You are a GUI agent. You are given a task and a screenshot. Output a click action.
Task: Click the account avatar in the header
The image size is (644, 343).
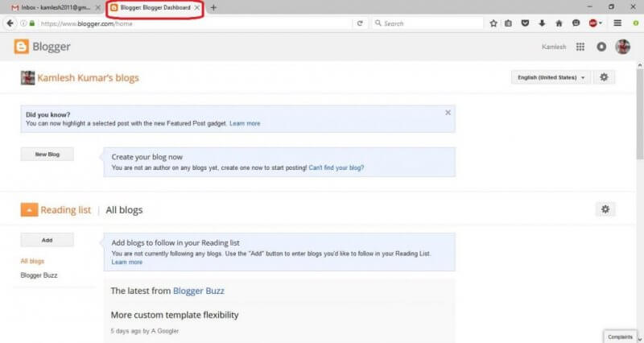coord(622,47)
